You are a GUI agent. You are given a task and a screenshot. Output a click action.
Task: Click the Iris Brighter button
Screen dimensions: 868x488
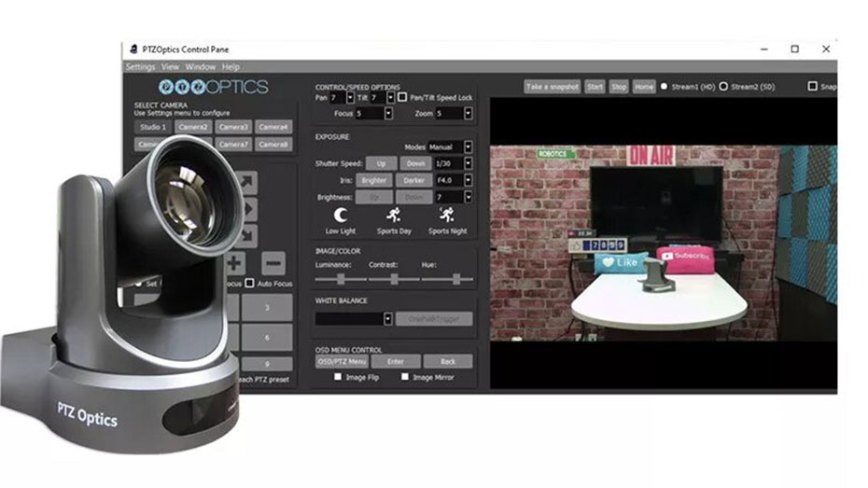coord(374,180)
